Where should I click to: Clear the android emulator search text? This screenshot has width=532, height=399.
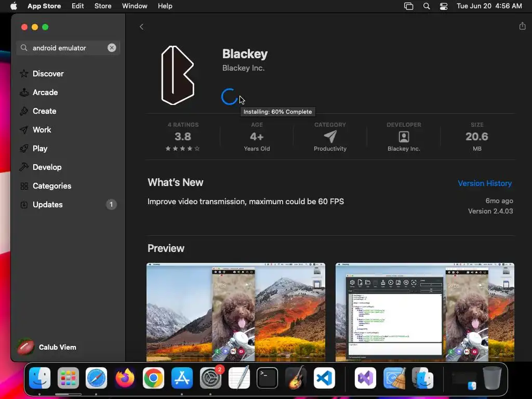(x=112, y=48)
